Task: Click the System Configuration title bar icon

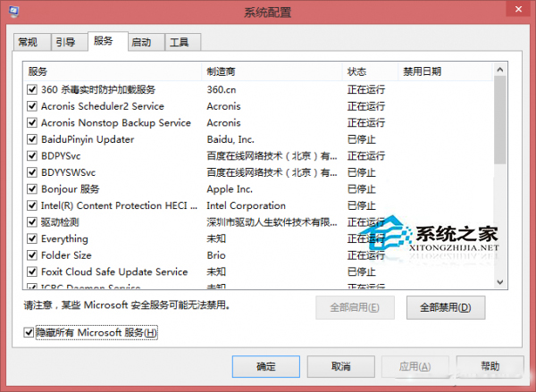Action: [x=13, y=12]
